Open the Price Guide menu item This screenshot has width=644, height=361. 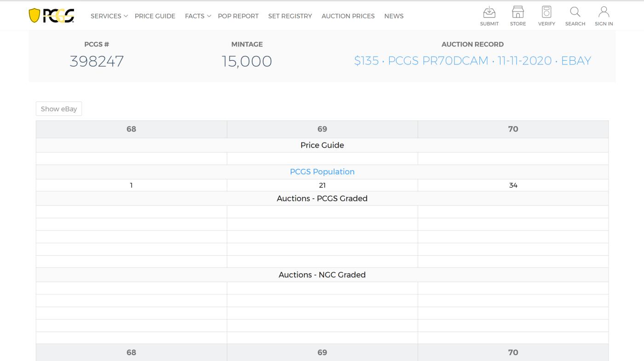(155, 16)
